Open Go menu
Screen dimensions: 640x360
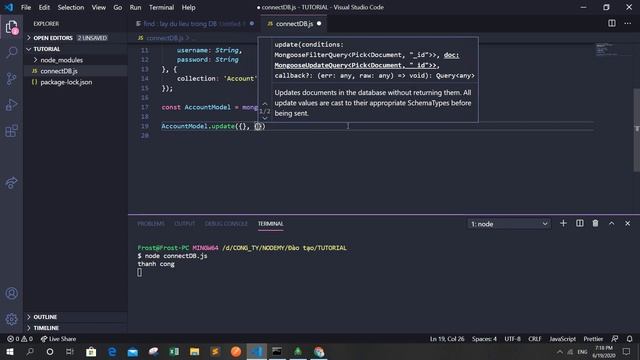coord(118,7)
